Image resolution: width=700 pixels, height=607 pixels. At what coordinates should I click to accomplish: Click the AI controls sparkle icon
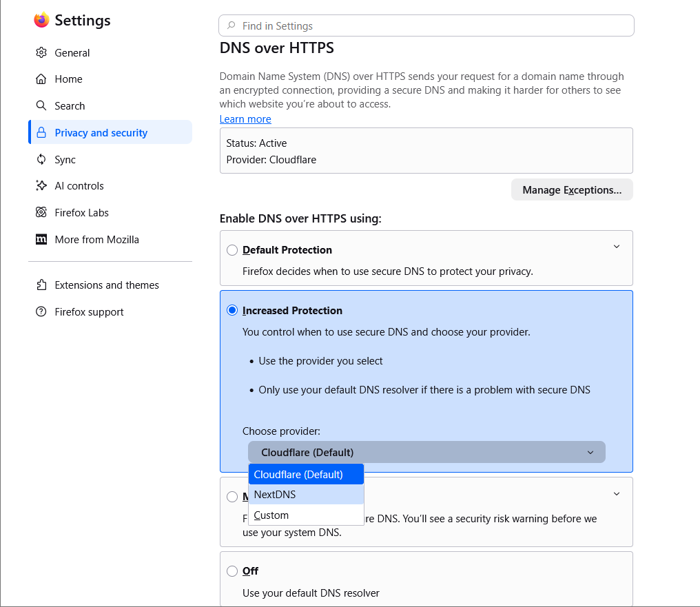(x=41, y=185)
